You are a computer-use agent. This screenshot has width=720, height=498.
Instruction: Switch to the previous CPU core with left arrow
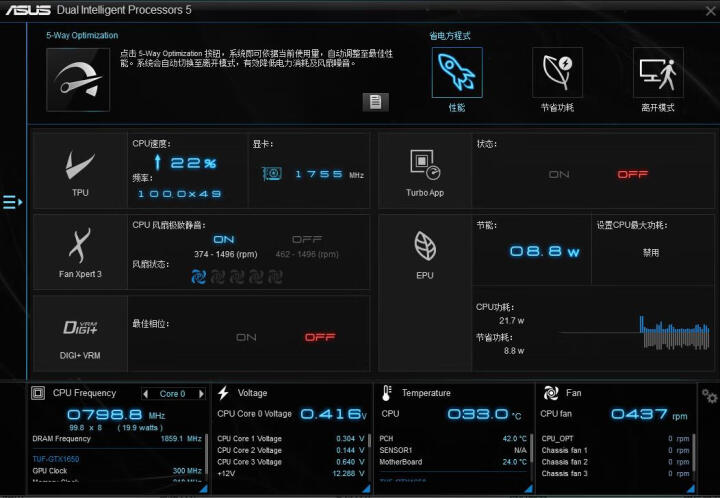pyautogui.click(x=146, y=394)
